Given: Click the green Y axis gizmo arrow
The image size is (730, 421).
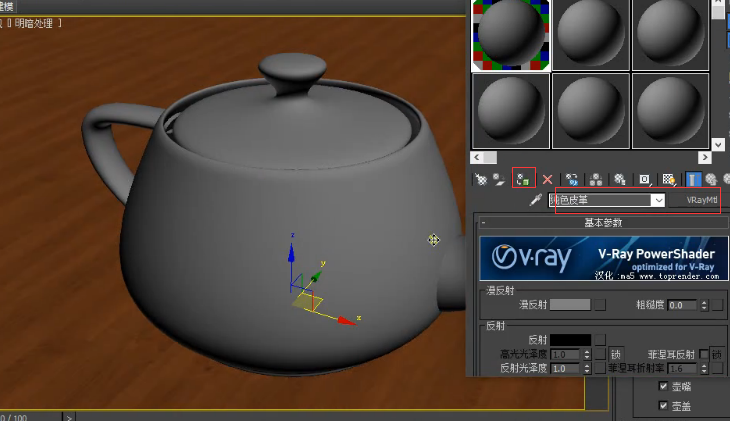Looking at the screenshot, I should (x=317, y=277).
